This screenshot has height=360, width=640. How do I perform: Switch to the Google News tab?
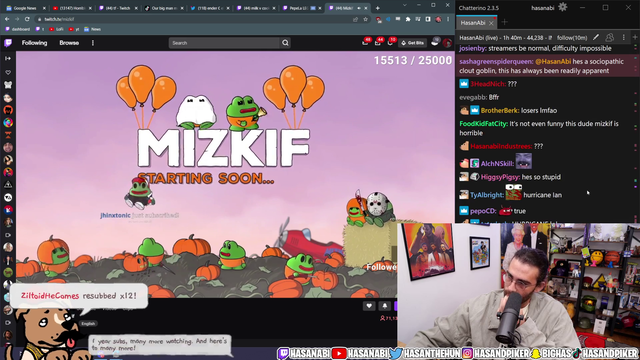pos(26,8)
